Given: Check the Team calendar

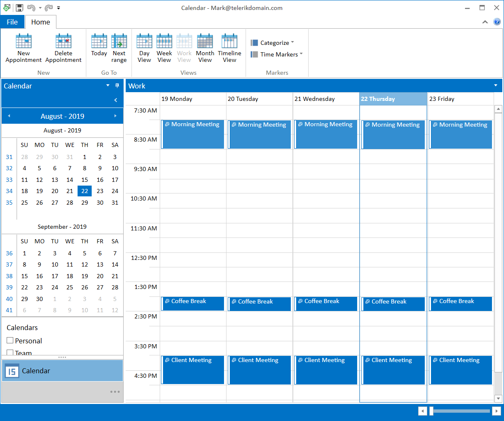Looking at the screenshot, I should (10, 353).
